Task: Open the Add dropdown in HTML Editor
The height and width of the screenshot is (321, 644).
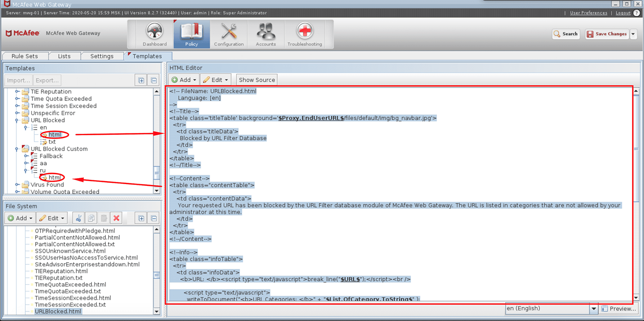Action: 183,79
